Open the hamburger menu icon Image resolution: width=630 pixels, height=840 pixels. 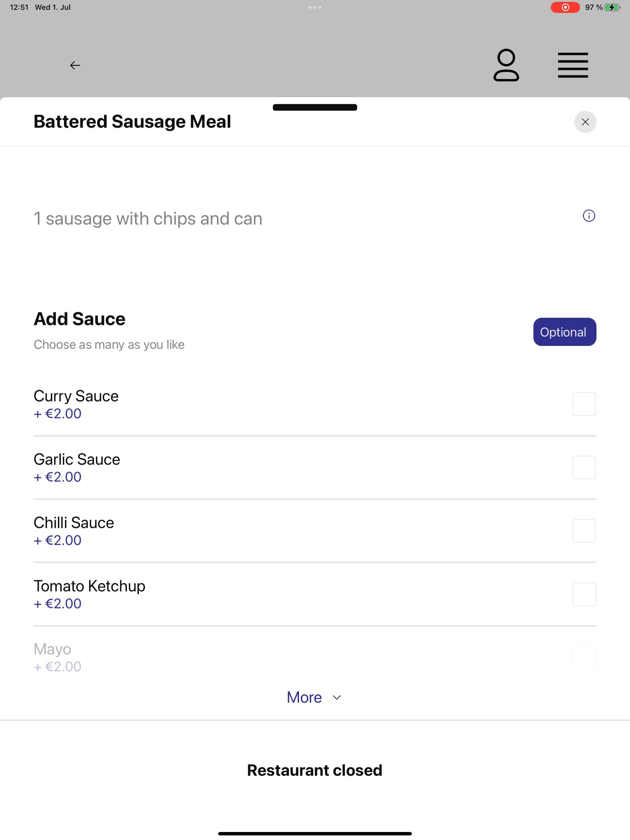click(x=572, y=65)
